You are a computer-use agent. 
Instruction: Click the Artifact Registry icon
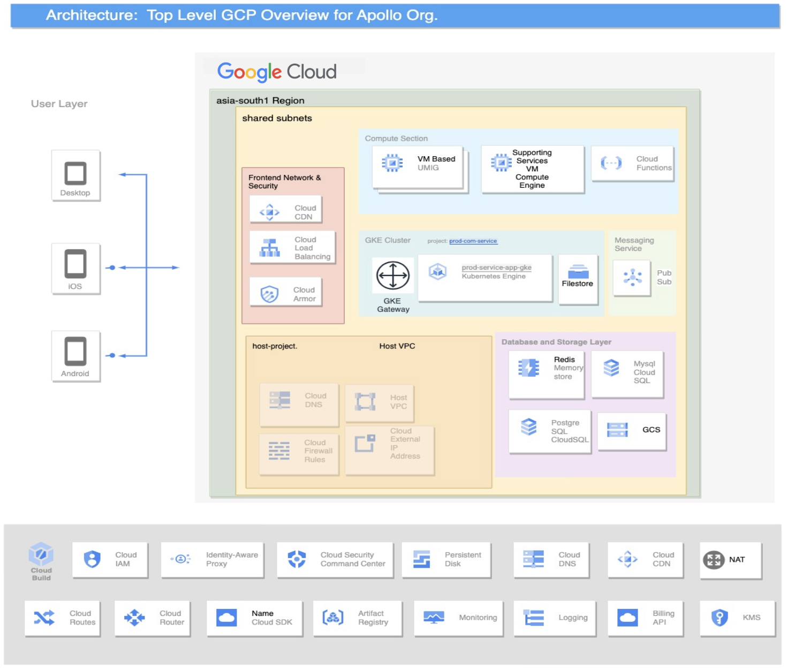[332, 618]
